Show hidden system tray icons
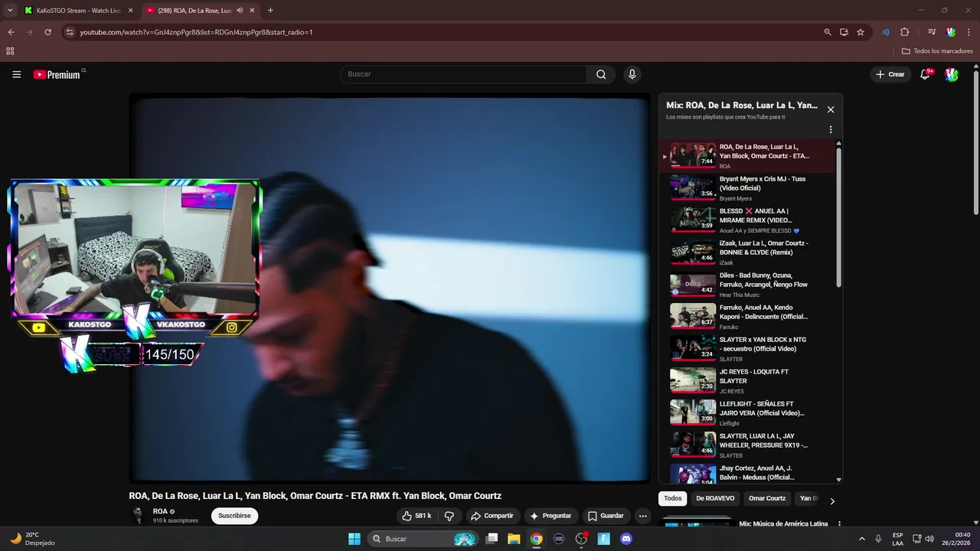The width and height of the screenshot is (980, 551). click(861, 539)
